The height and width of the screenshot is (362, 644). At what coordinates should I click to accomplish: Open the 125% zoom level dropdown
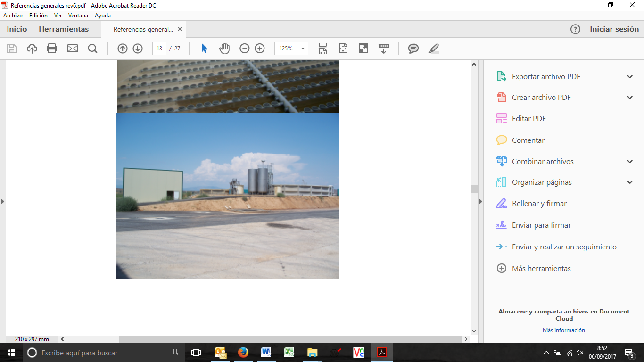(302, 49)
